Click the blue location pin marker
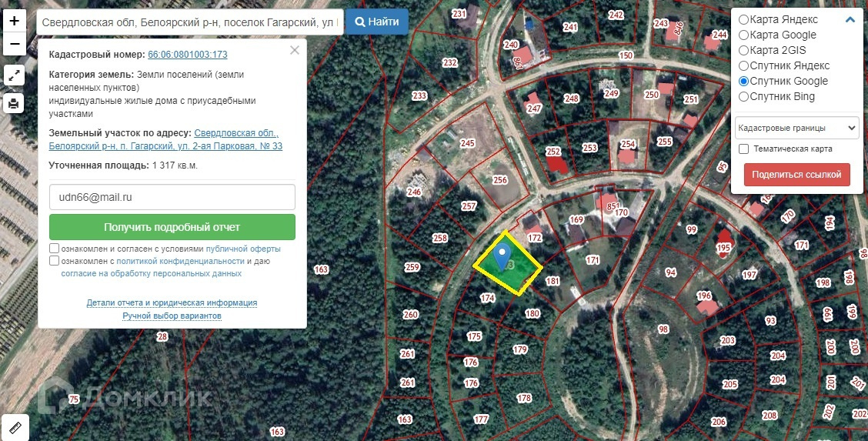Screen dimensions: 868x441 point(502,257)
